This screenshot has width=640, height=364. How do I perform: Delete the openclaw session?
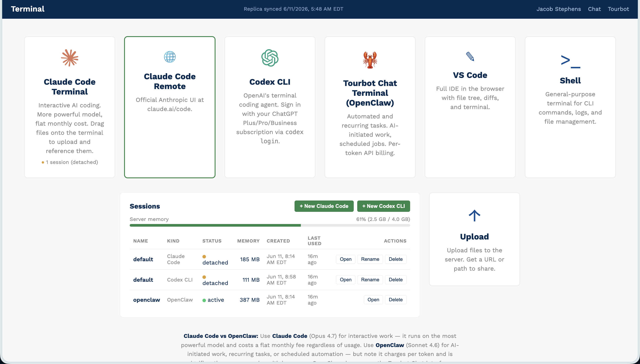coord(396,300)
